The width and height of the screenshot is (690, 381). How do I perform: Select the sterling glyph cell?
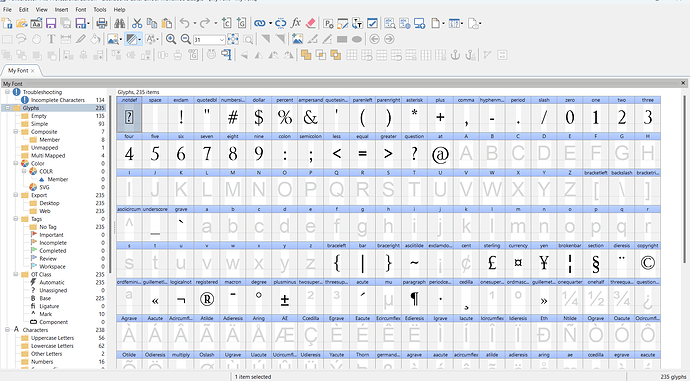pyautogui.click(x=492, y=260)
